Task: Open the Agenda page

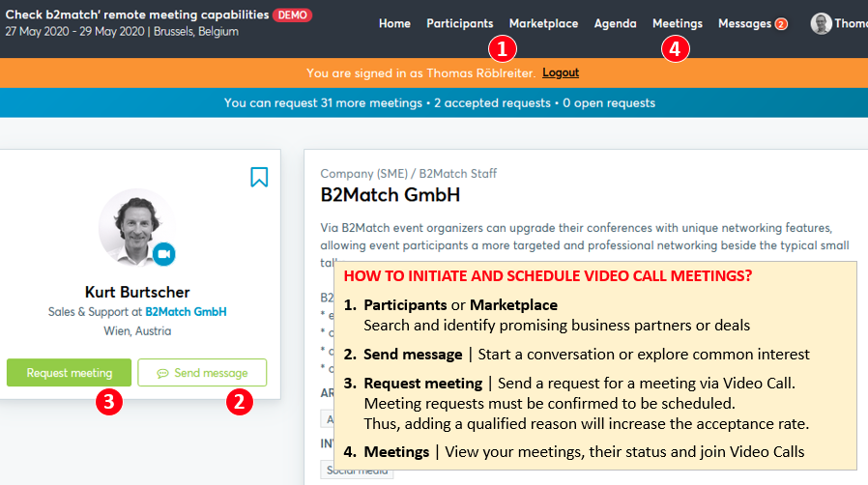Action: 615,24
